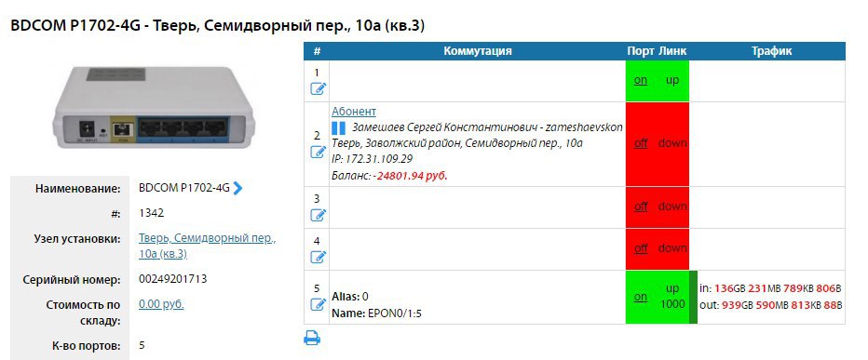
Task: Click the Коммутация column header
Action: [x=478, y=51]
